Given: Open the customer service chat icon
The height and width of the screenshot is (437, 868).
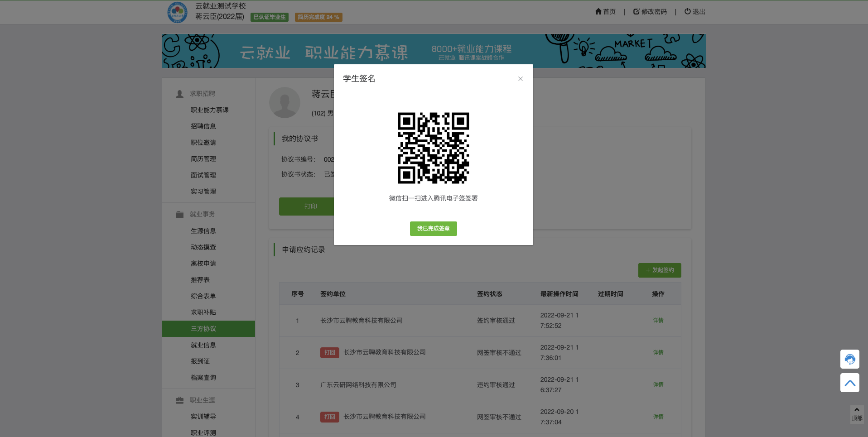Looking at the screenshot, I should click(849, 359).
